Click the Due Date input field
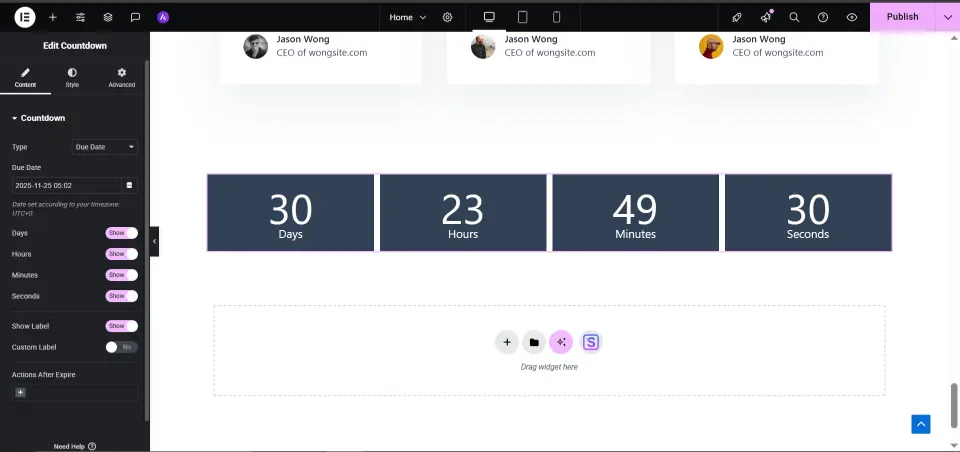The height and width of the screenshot is (452, 960). pyautogui.click(x=67, y=185)
